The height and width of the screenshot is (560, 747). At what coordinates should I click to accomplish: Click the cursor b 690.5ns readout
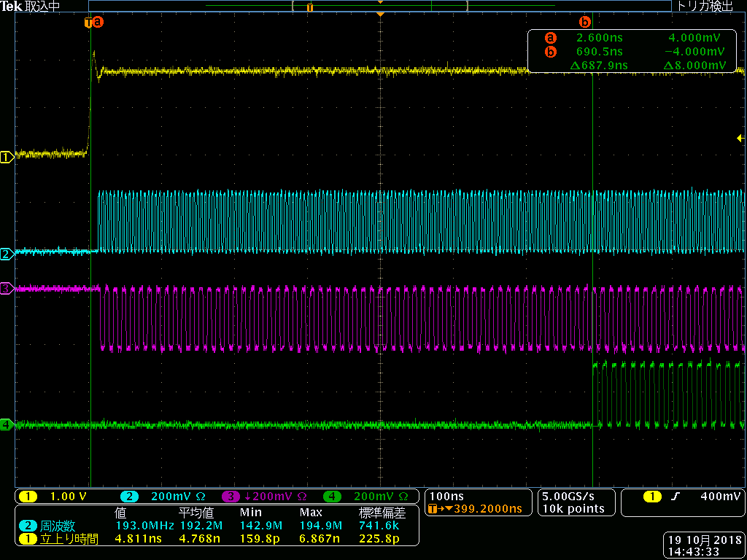point(600,52)
